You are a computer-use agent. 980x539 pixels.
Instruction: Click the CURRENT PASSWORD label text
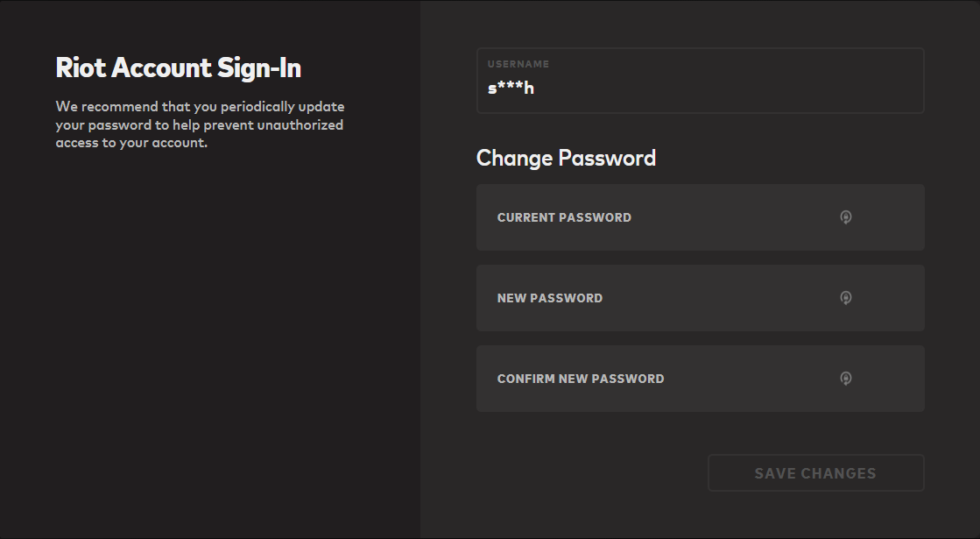tap(564, 217)
